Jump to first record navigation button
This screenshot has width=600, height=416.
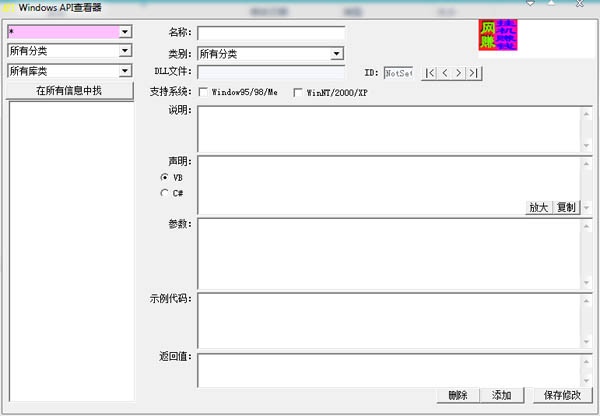[x=430, y=73]
